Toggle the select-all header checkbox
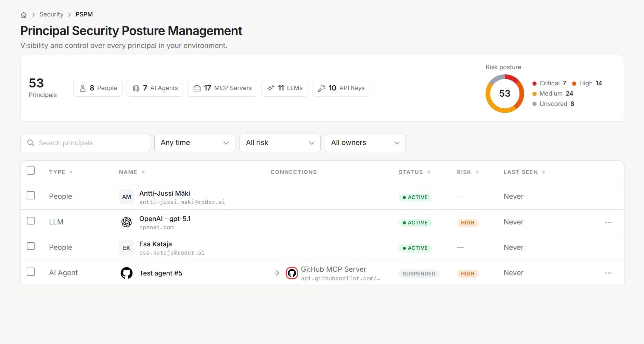Image resolution: width=644 pixels, height=344 pixels. [x=31, y=171]
